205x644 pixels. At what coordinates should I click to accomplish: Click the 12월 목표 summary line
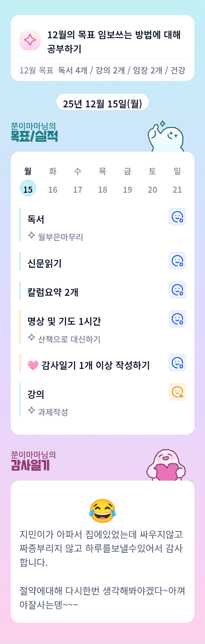pos(103,71)
